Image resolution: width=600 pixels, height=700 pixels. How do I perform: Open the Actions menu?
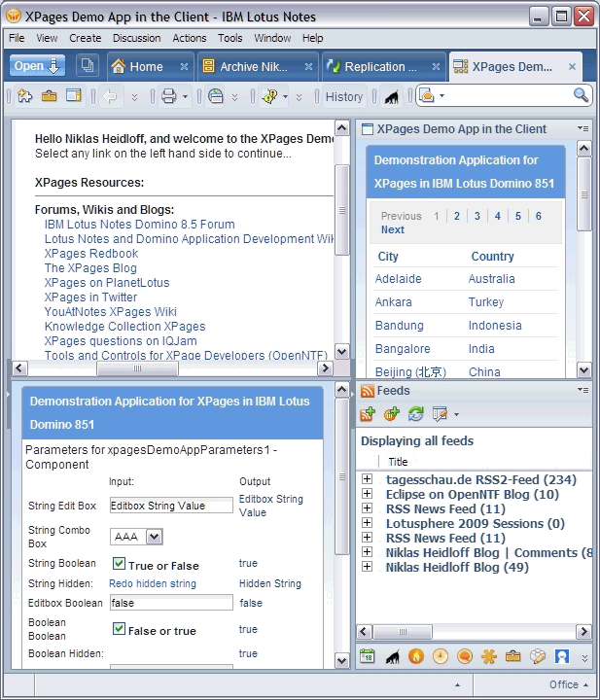tap(190, 38)
